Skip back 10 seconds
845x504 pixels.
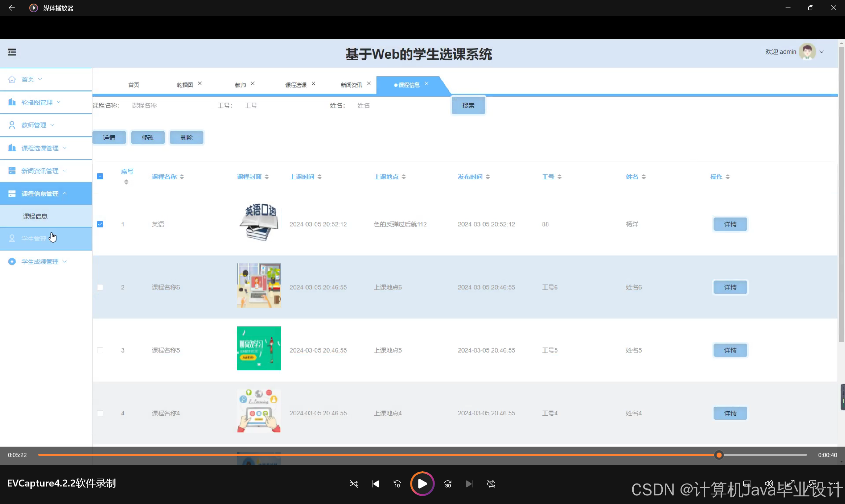pyautogui.click(x=397, y=484)
